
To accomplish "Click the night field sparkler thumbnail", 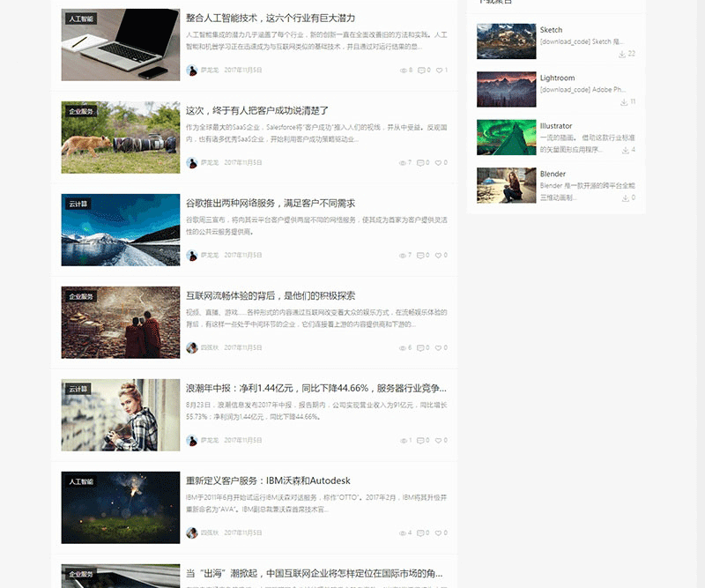I will point(121,508).
